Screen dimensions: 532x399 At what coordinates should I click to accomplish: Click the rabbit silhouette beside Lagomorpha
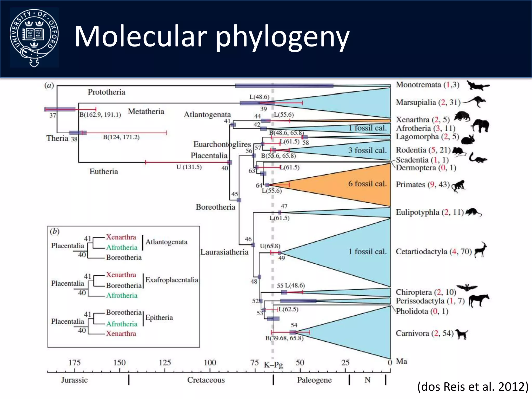[468, 140]
